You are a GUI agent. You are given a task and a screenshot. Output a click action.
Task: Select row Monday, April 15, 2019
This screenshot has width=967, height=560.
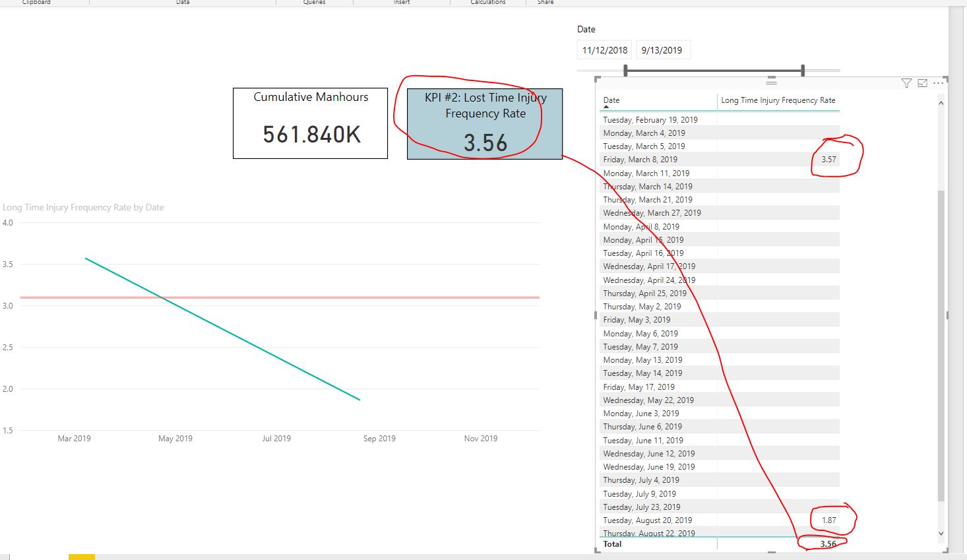click(720, 240)
